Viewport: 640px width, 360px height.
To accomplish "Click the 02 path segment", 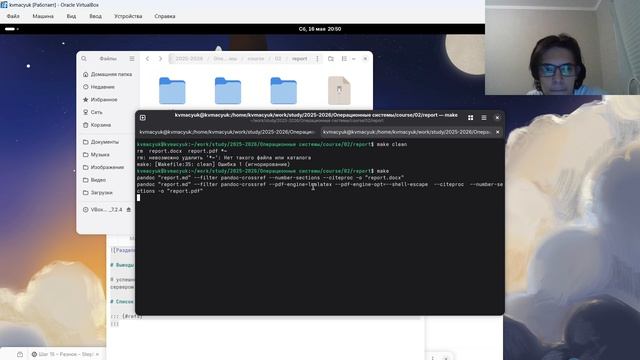I will point(278,59).
